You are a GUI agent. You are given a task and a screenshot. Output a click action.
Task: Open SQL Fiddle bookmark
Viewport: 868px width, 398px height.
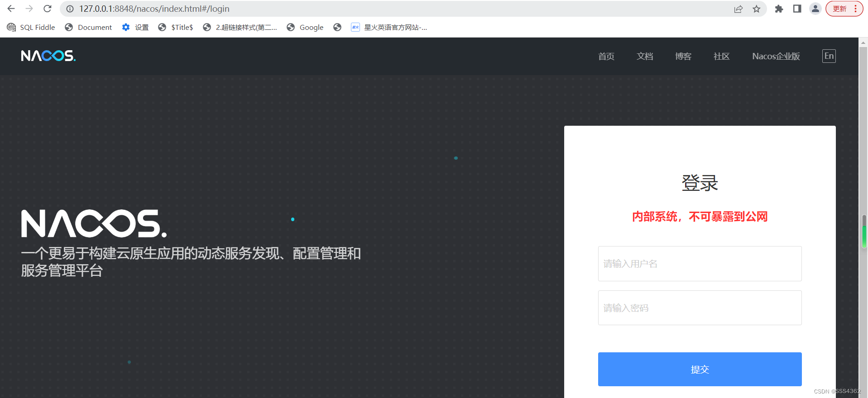(x=31, y=27)
